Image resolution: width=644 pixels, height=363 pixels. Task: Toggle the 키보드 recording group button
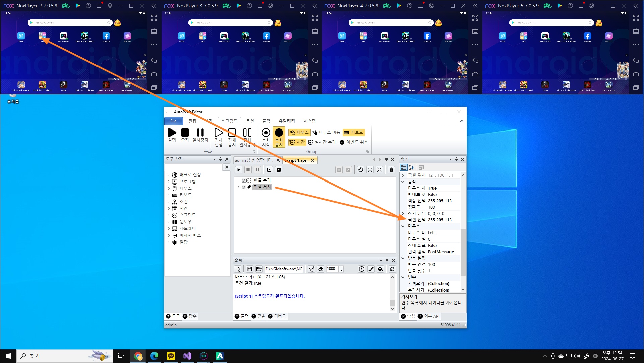tap(353, 133)
